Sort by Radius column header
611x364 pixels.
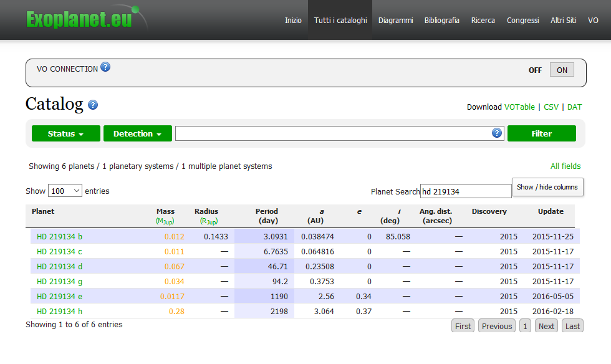point(206,211)
